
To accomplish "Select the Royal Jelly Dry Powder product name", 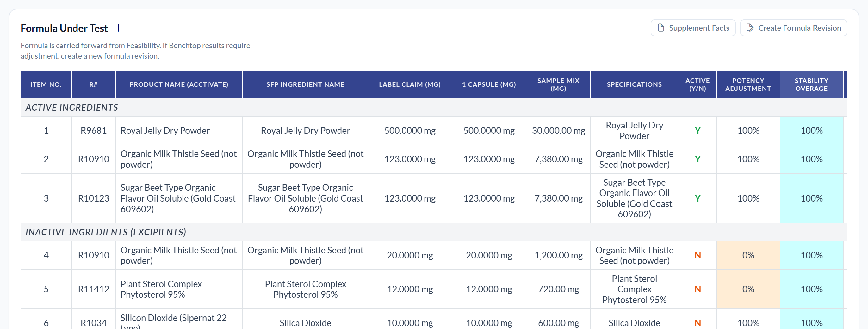I will (165, 131).
